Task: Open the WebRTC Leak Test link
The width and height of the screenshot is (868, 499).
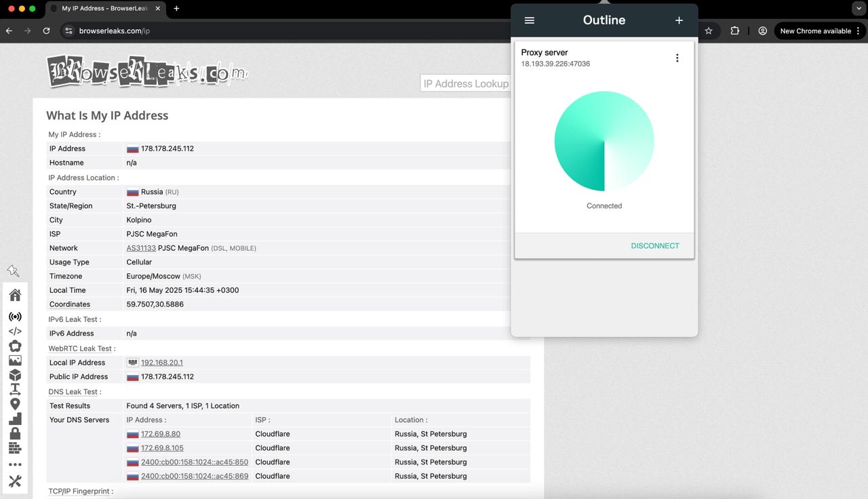Action: click(x=80, y=348)
